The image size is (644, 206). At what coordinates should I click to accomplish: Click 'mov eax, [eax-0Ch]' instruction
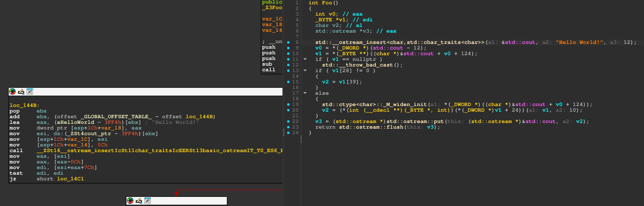[x=46, y=162]
